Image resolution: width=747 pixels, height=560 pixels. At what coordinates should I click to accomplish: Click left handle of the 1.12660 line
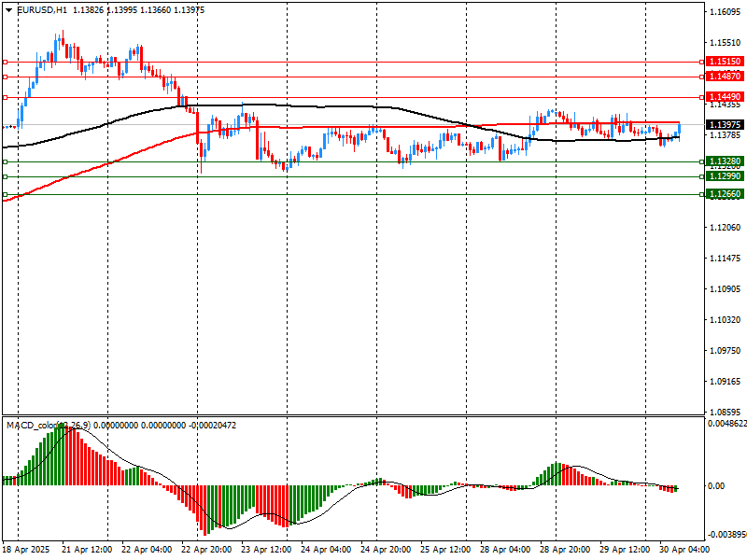(x=5, y=195)
